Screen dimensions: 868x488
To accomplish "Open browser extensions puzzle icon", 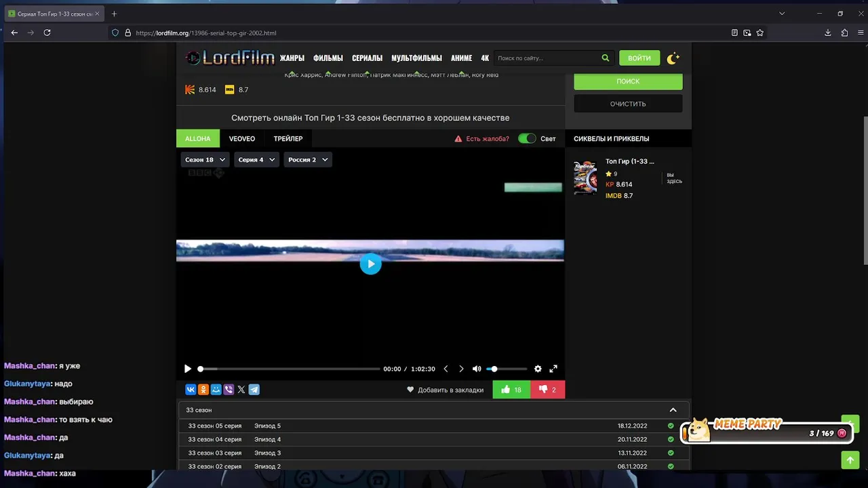I will 844,33.
